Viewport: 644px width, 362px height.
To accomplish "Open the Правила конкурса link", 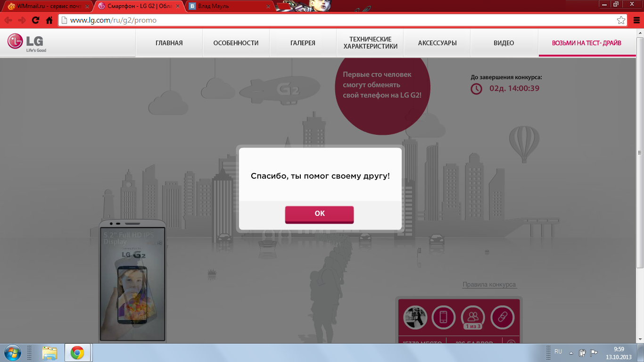I will click(489, 285).
